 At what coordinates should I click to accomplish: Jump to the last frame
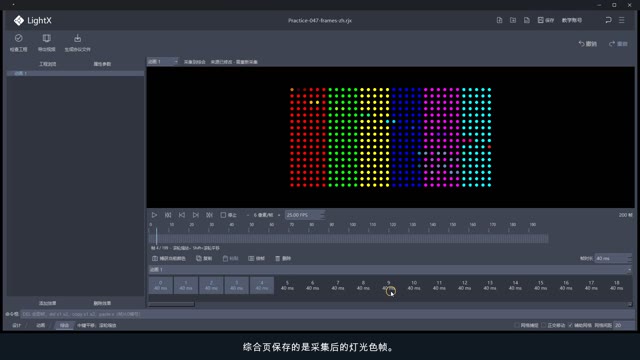(x=209, y=215)
